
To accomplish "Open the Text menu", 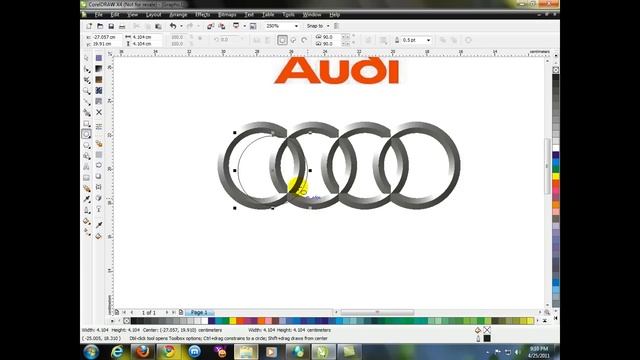I will [249, 15].
